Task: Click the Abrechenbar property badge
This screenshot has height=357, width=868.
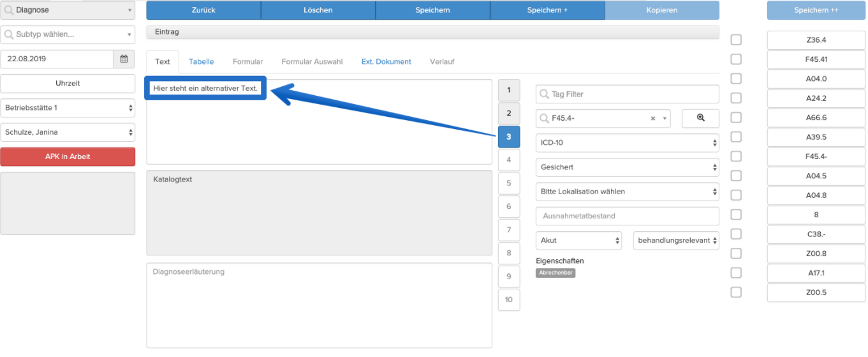Action: [x=555, y=273]
